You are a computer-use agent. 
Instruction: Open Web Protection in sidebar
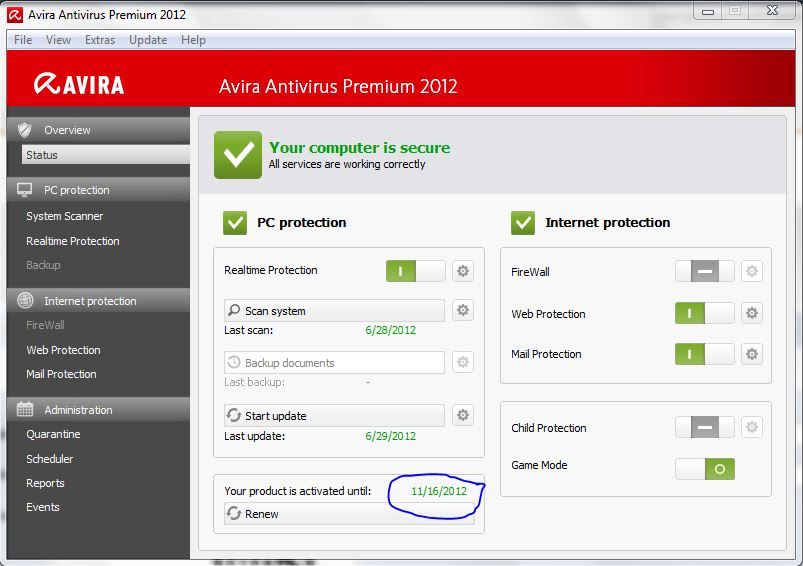pos(64,350)
